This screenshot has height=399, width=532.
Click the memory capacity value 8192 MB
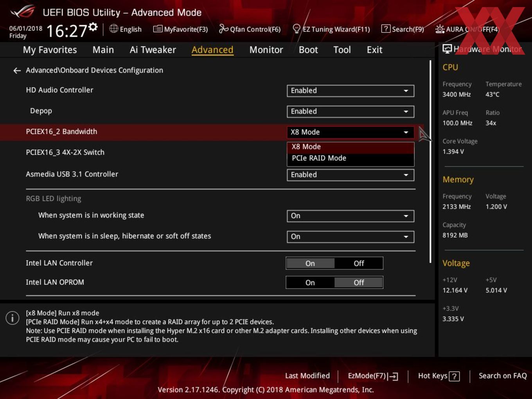[x=455, y=235]
